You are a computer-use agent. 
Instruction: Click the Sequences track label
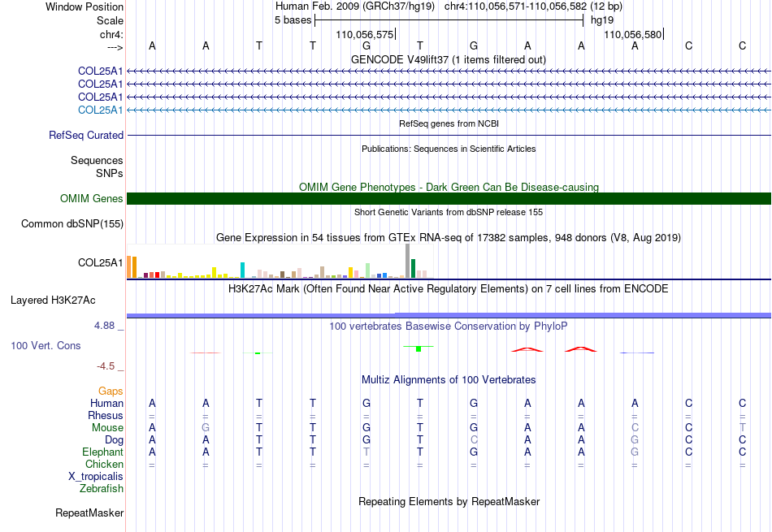point(97,161)
